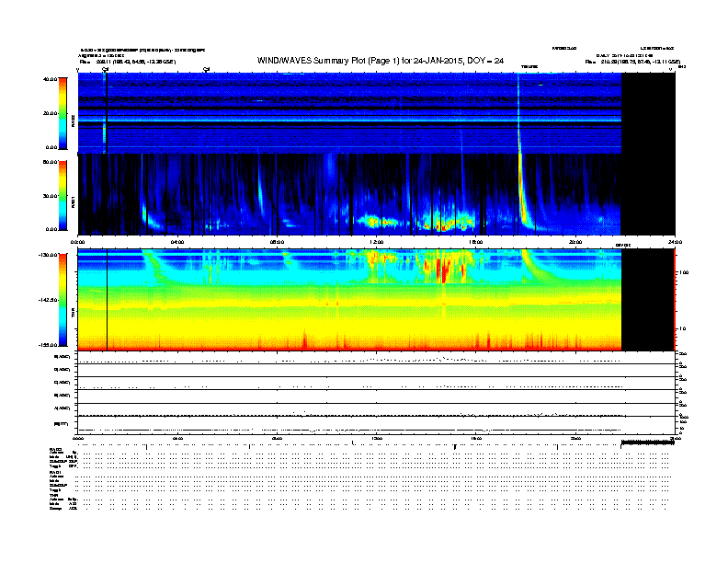The height and width of the screenshot is (563, 728).
Task: Click the 04:00 tick label below RAD1 panel
Action: [x=177, y=242]
